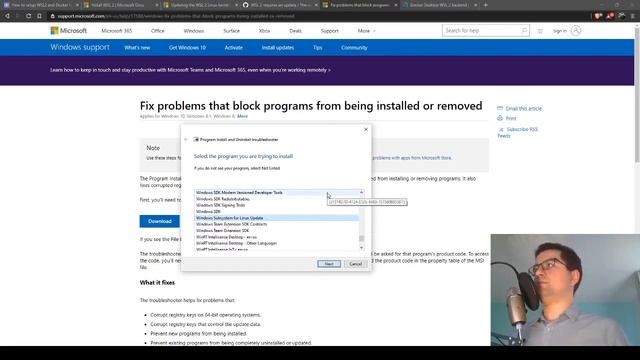Open Office menu item

158,31
